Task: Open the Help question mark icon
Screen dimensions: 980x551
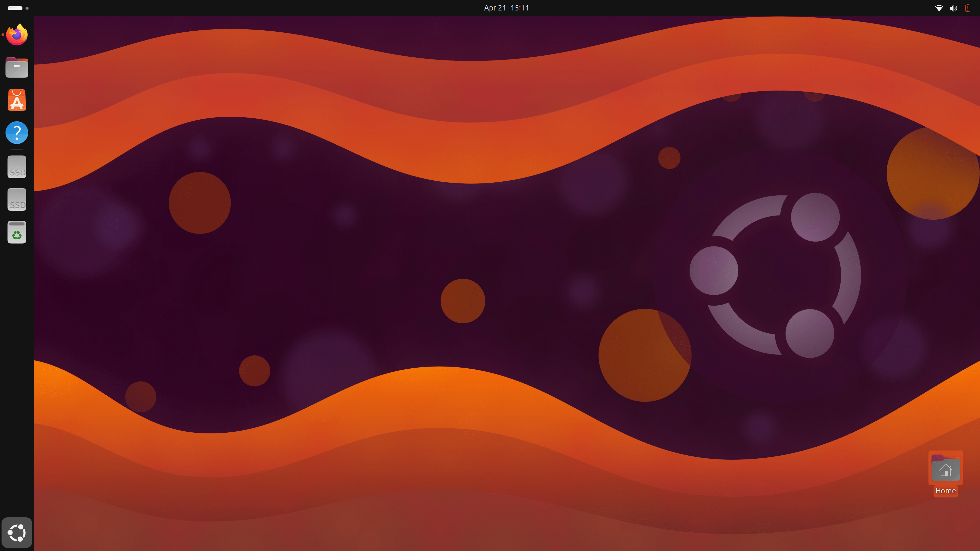Action: point(17,133)
